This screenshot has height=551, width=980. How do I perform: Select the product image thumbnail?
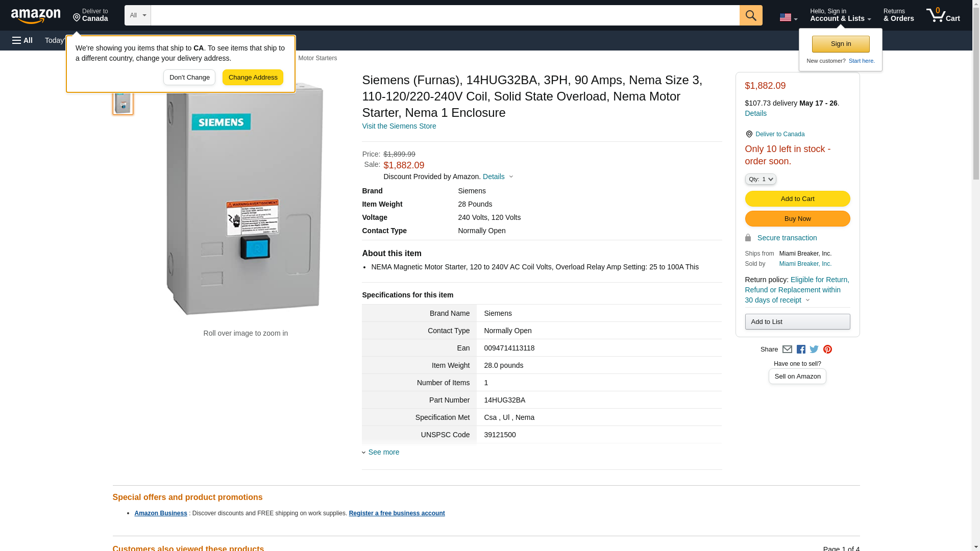[x=123, y=102]
